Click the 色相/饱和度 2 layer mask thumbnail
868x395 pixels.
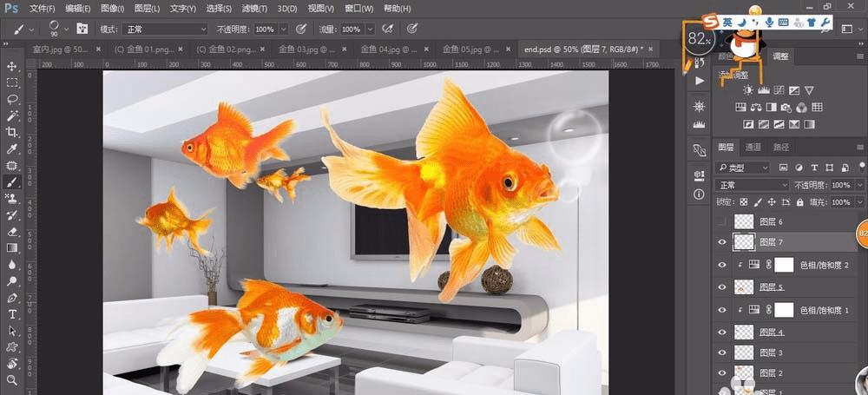point(784,265)
